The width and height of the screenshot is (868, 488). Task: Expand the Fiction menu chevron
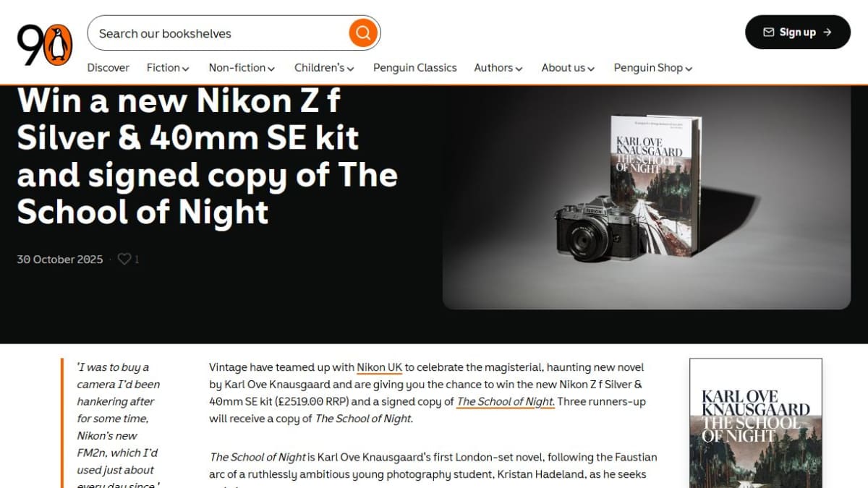click(x=186, y=69)
